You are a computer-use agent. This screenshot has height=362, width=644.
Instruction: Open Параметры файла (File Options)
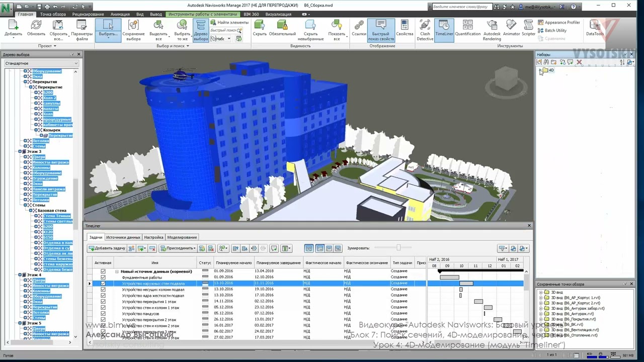tap(82, 30)
